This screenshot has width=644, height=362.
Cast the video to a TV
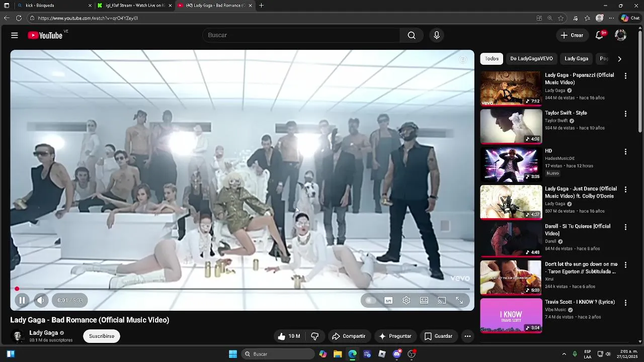(442, 300)
